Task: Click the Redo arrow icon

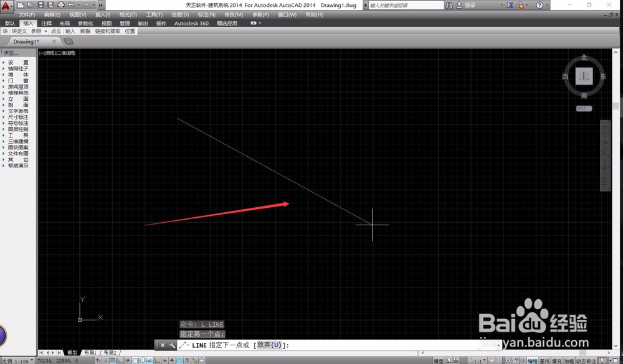Action: click(x=86, y=5)
